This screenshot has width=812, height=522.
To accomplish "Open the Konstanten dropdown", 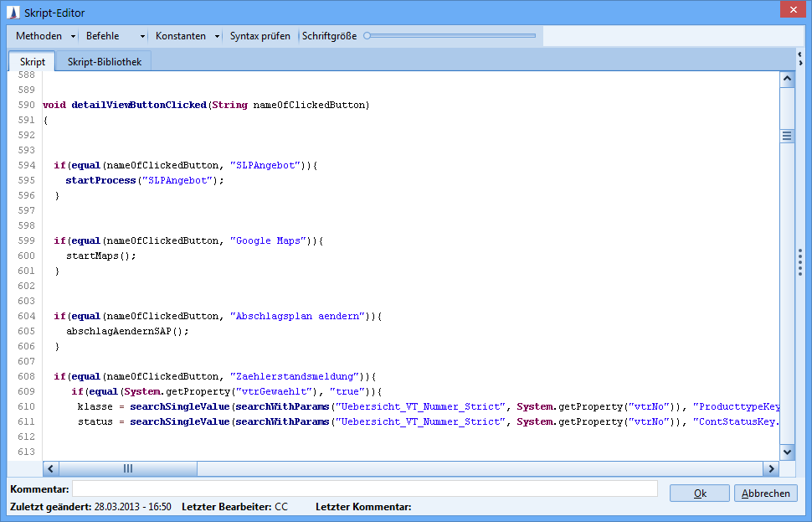I will 187,36.
